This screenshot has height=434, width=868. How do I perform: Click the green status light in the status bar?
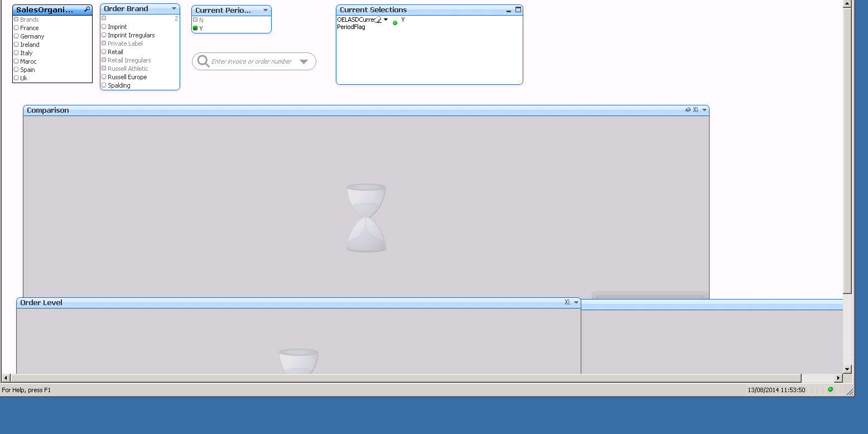[x=830, y=389]
